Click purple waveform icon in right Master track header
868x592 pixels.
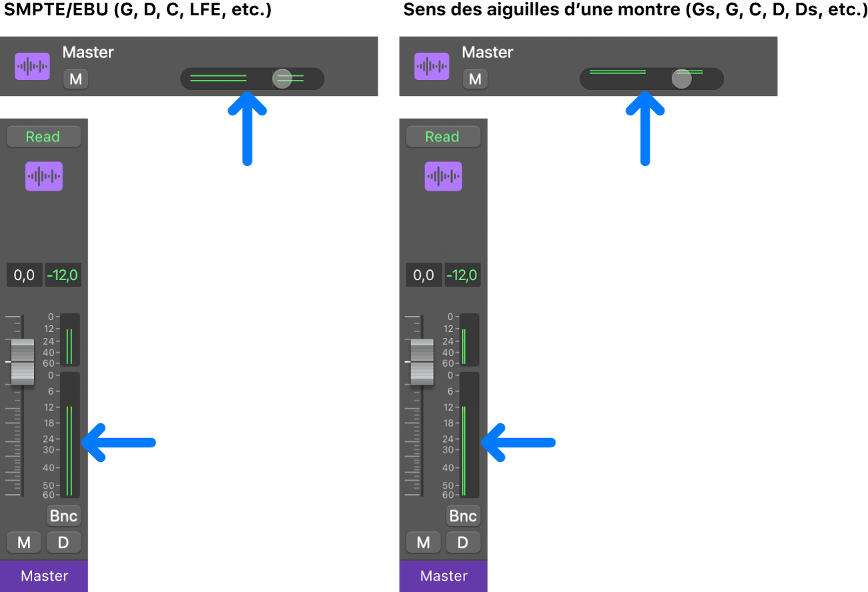tap(432, 66)
